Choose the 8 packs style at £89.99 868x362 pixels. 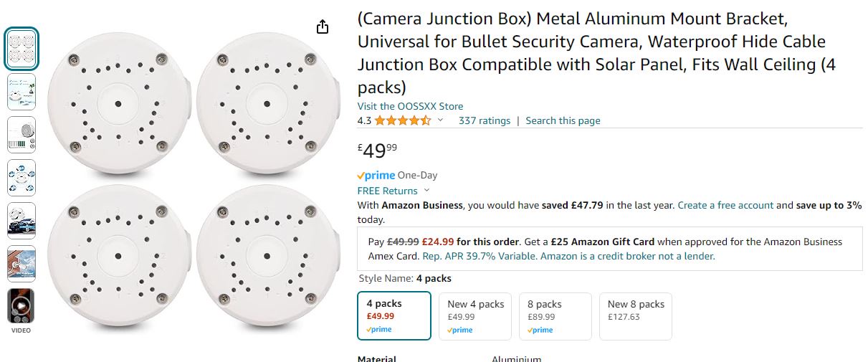pos(555,315)
